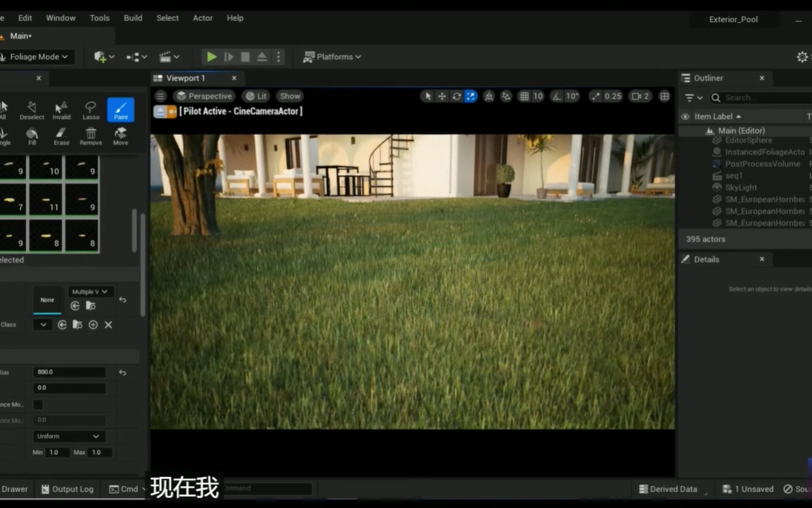The width and height of the screenshot is (812, 508).
Task: Activate the Lasso foliage selection tool
Action: click(x=91, y=110)
